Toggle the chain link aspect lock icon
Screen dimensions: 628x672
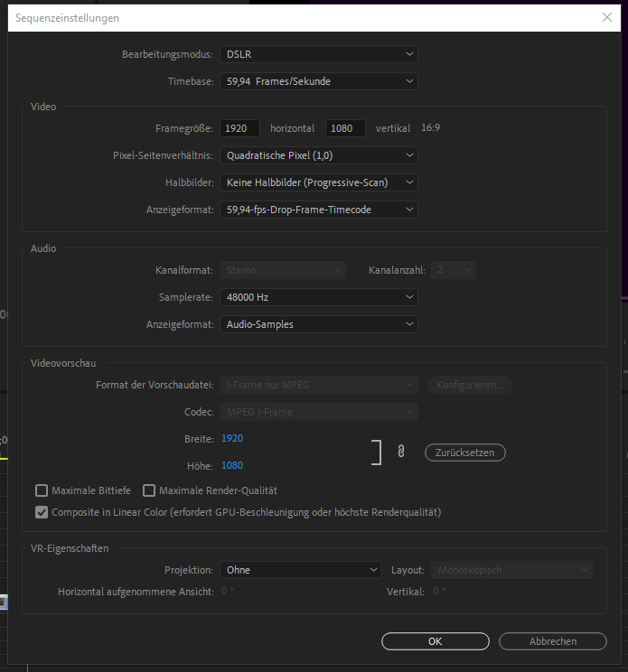tap(401, 452)
